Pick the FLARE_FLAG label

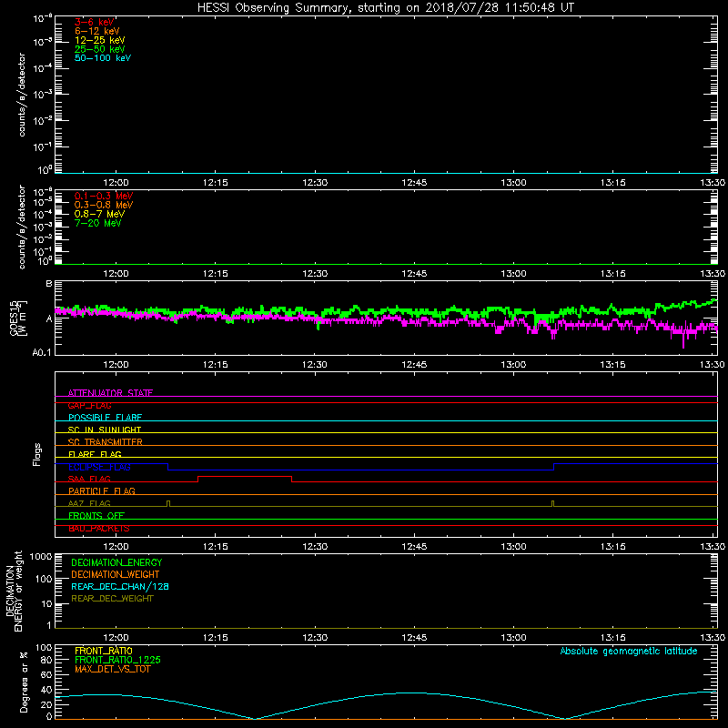[95, 454]
